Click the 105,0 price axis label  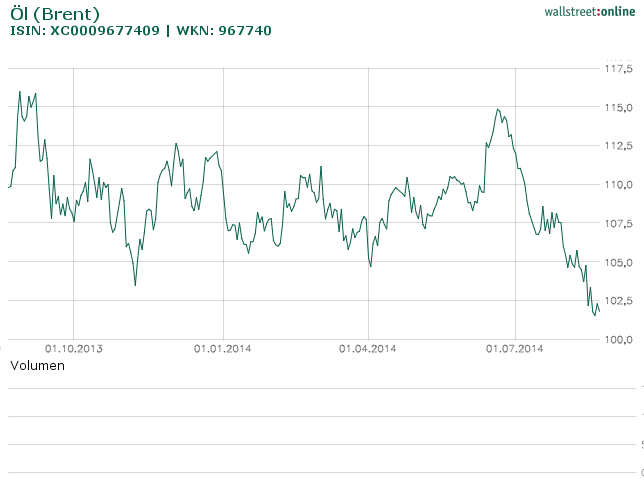pos(617,262)
